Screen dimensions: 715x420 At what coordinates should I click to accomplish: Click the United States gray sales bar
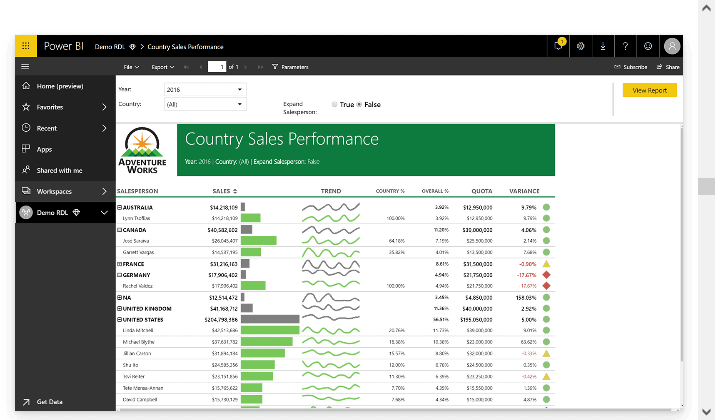click(270, 319)
